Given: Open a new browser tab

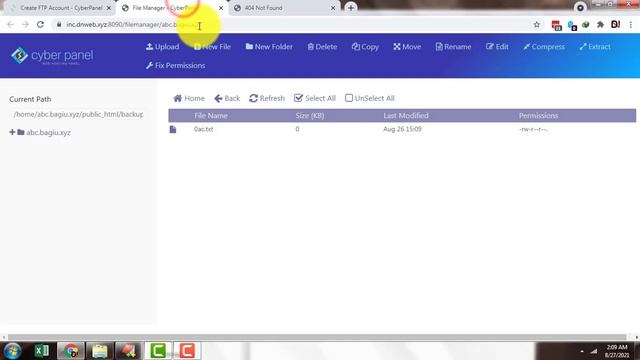Looking at the screenshot, I should click(351, 7).
